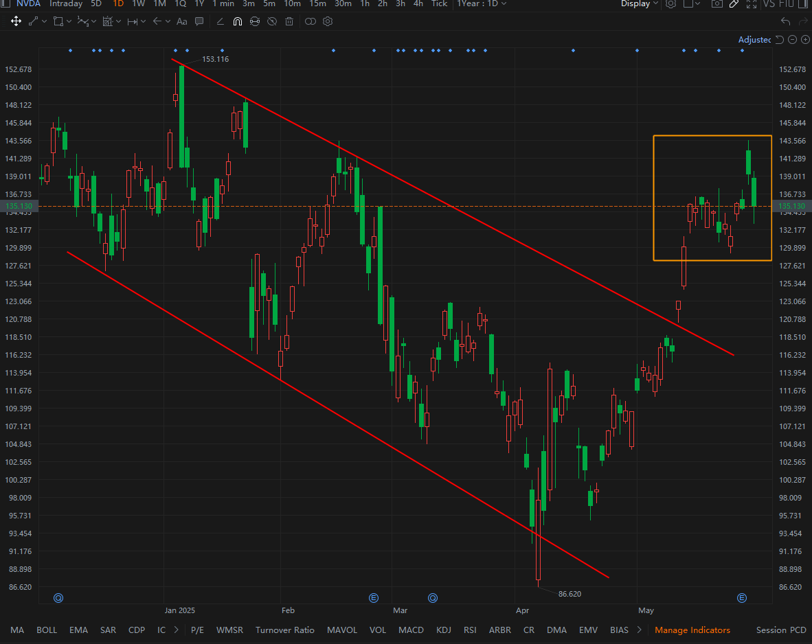Viewport: 812px width, 644px height.
Task: Toggle the MACD sub-indicator
Action: pyautogui.click(x=411, y=630)
